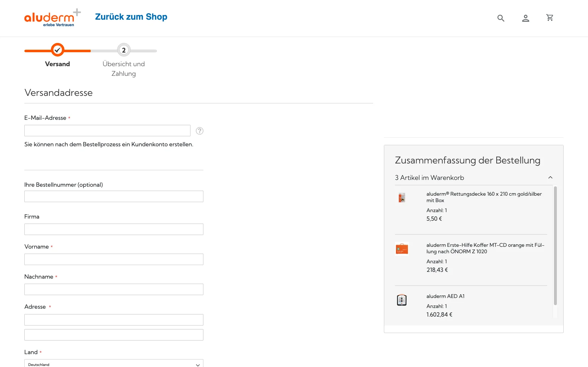Screen dimensions: 588x367
Task: Open the search magnifier icon
Action: click(501, 18)
